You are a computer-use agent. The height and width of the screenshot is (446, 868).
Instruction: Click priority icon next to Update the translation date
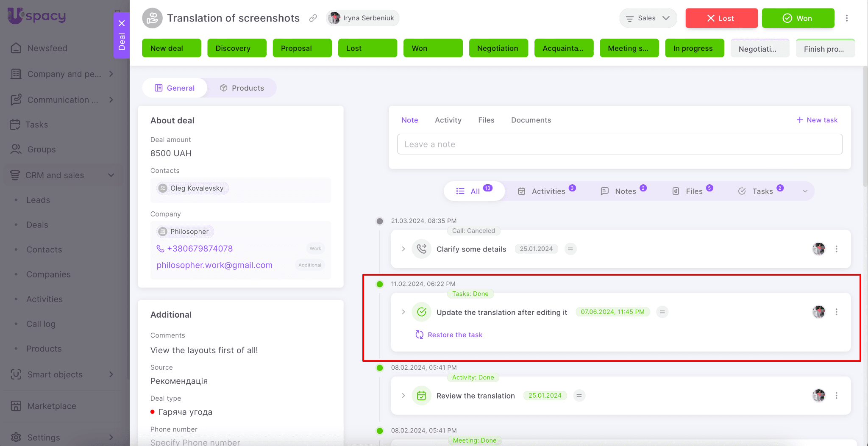coord(662,312)
